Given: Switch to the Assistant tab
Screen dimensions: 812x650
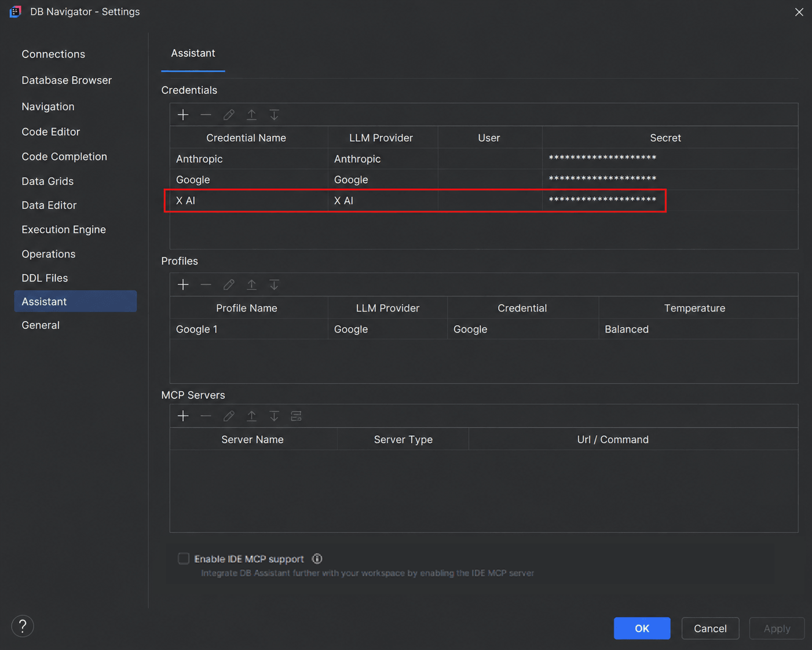Looking at the screenshot, I should (x=193, y=53).
